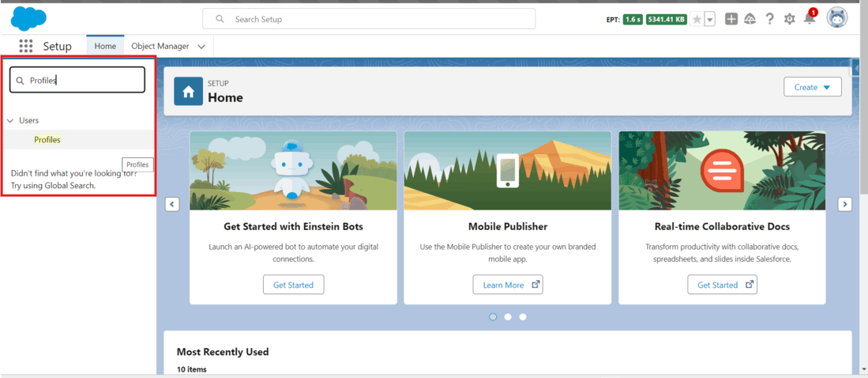Image resolution: width=868 pixels, height=378 pixels.
Task: Click the magnifier in Quick Find box
Action: (x=20, y=81)
